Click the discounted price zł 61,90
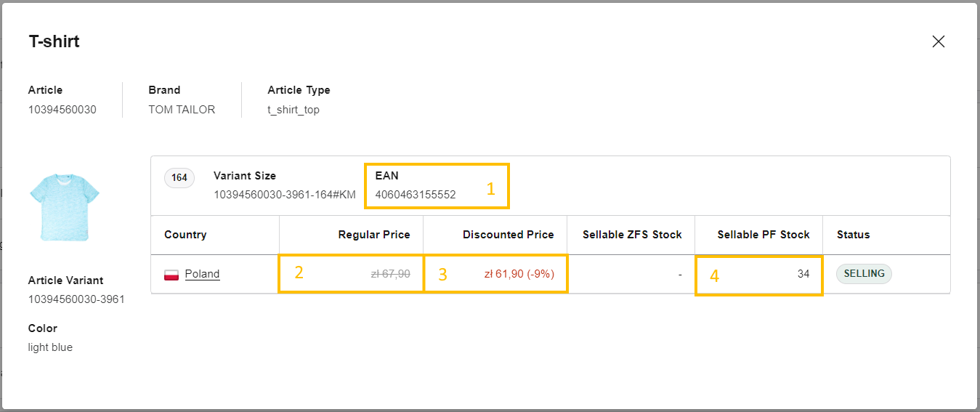Image resolution: width=980 pixels, height=412 pixels. pyautogui.click(x=519, y=274)
